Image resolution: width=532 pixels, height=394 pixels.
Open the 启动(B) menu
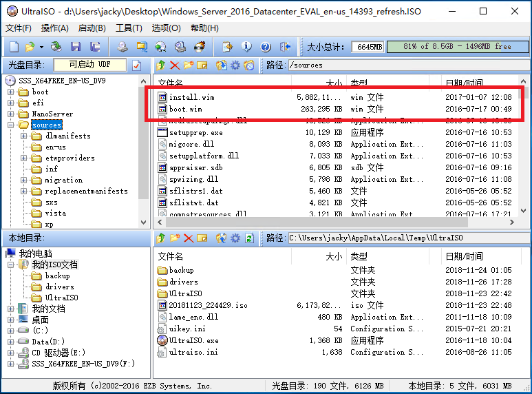click(92, 28)
